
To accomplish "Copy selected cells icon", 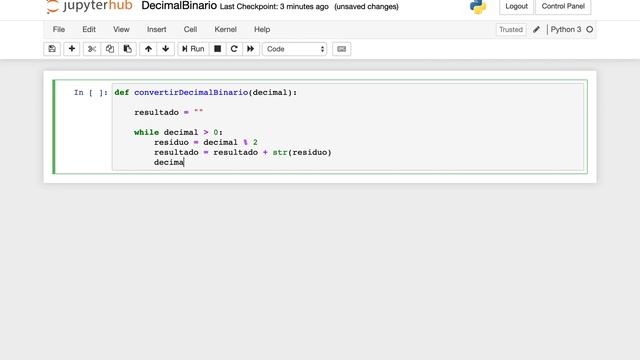I will 110,49.
